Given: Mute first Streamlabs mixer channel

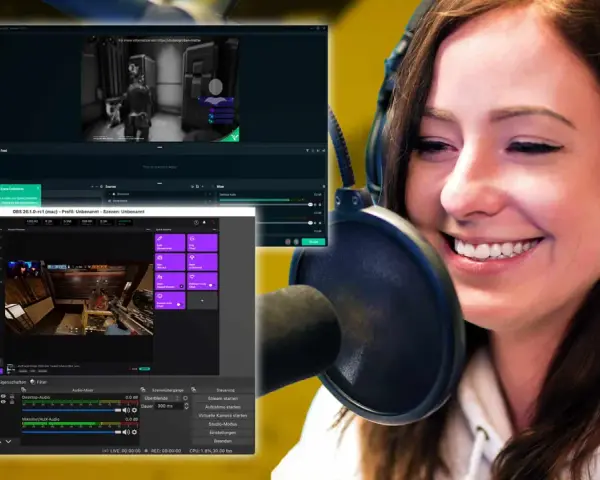Looking at the screenshot, I should coord(315,205).
